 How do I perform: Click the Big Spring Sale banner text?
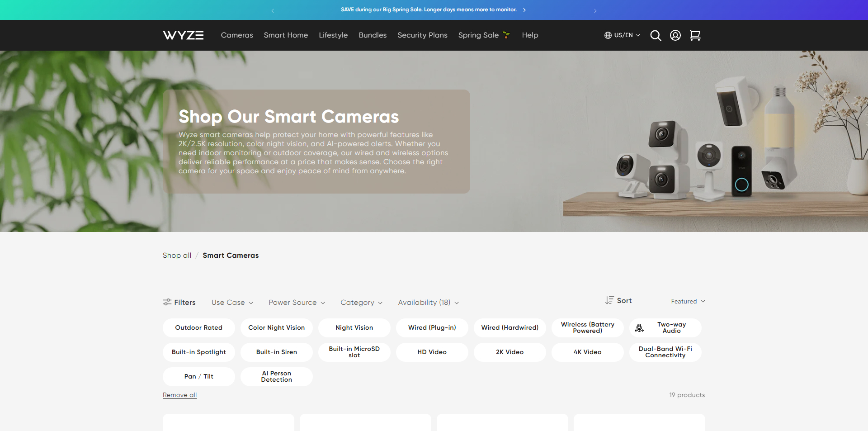(x=429, y=9)
